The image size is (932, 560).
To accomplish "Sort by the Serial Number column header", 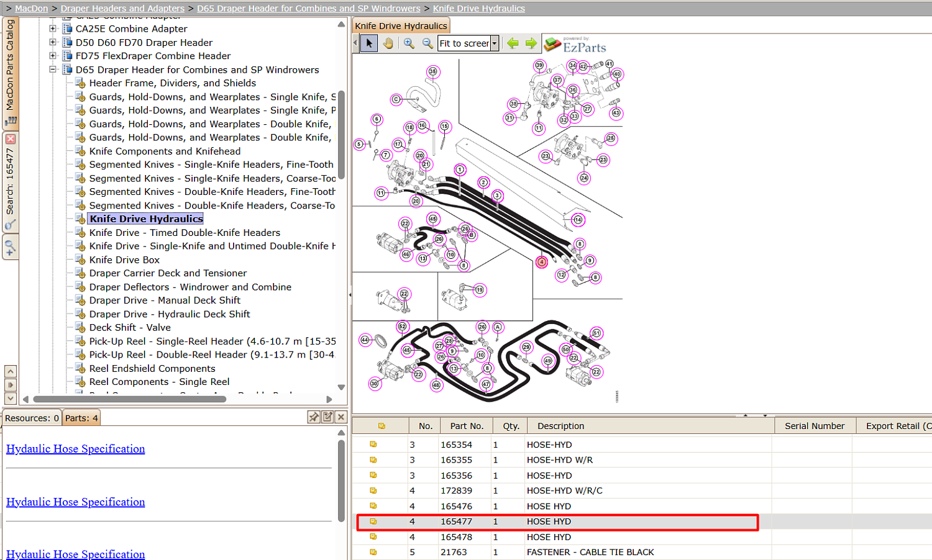I will click(x=815, y=426).
